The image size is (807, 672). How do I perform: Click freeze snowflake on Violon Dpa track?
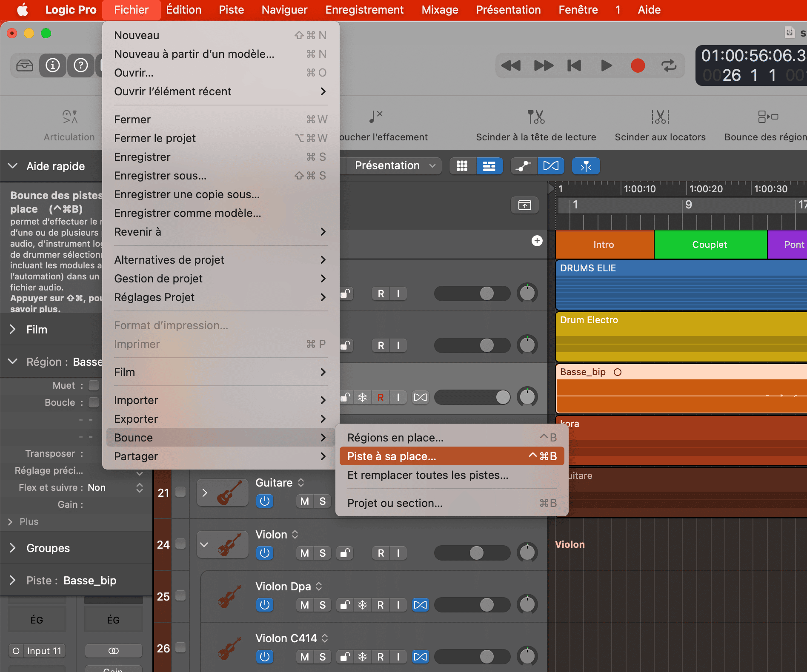[x=362, y=605]
